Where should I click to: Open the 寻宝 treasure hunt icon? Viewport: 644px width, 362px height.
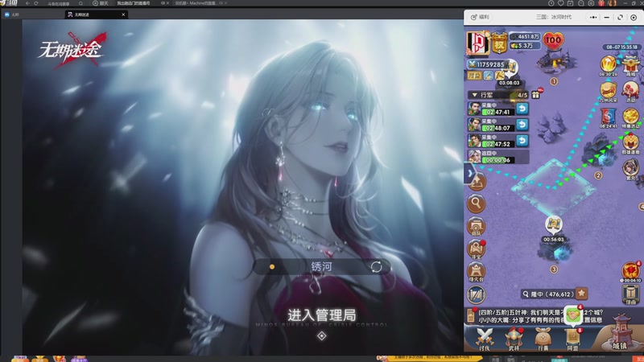[x=476, y=249]
